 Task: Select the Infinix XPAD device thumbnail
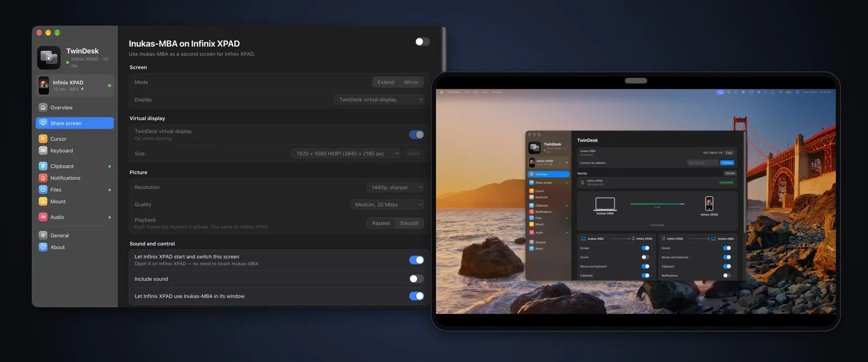tap(44, 85)
